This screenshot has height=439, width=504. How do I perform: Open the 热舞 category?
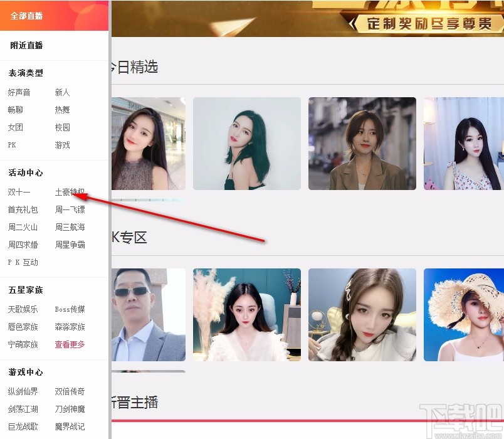[62, 110]
